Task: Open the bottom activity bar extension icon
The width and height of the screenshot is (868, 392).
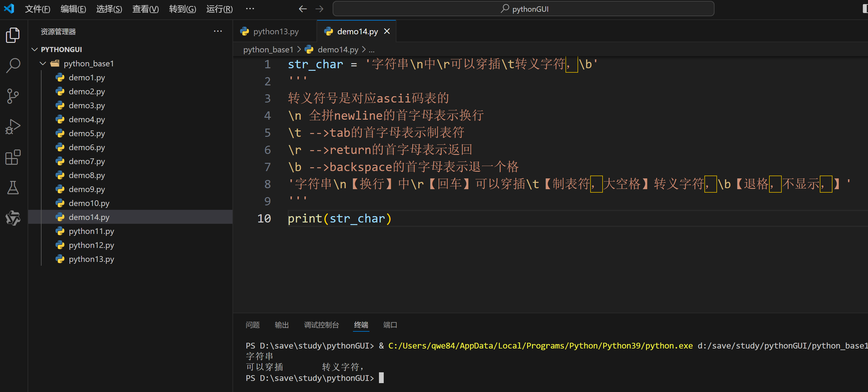Action: pos(13,218)
